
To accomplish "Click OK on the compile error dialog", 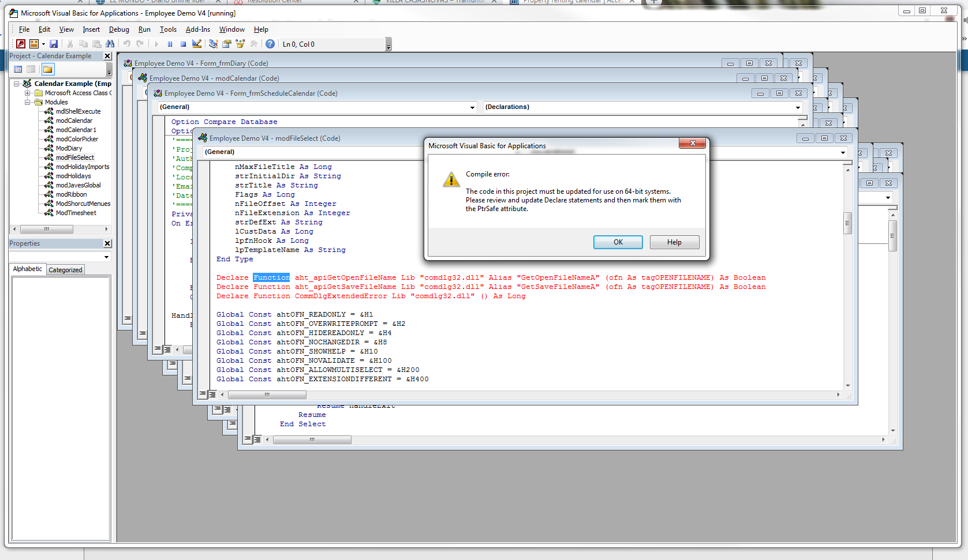I will (618, 242).
